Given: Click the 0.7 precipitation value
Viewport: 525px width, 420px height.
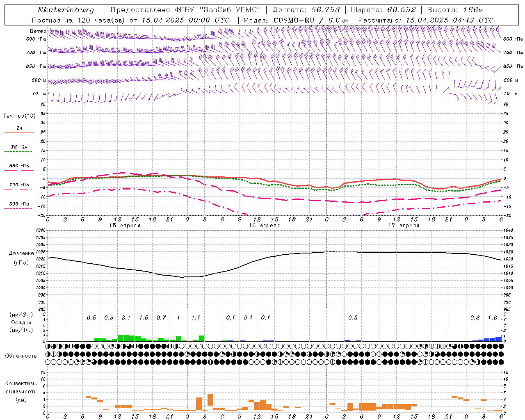Looking at the screenshot, I should pyautogui.click(x=161, y=318).
